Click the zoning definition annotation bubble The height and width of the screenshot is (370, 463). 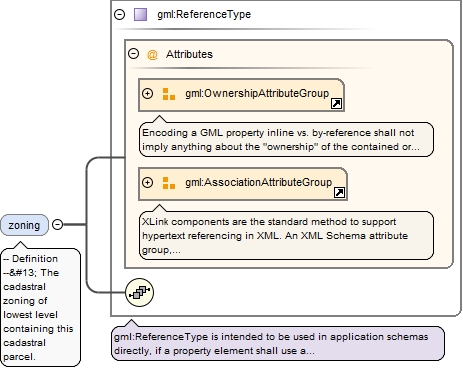pyautogui.click(x=41, y=307)
